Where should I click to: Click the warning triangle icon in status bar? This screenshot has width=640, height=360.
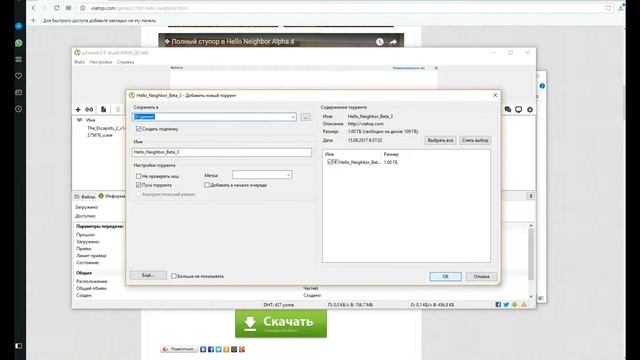(524, 304)
